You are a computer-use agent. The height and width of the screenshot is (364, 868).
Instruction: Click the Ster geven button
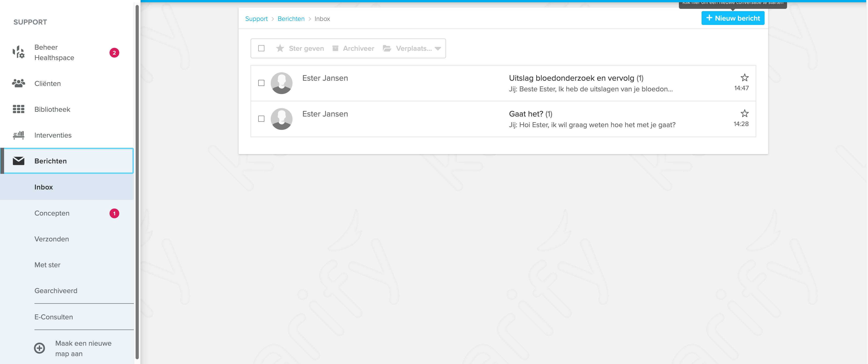tap(300, 49)
